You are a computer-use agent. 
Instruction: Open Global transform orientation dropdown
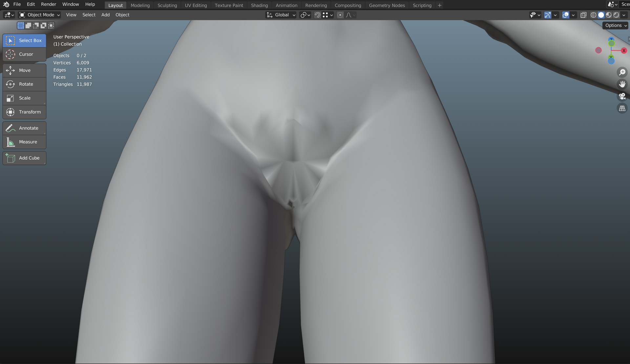point(281,15)
